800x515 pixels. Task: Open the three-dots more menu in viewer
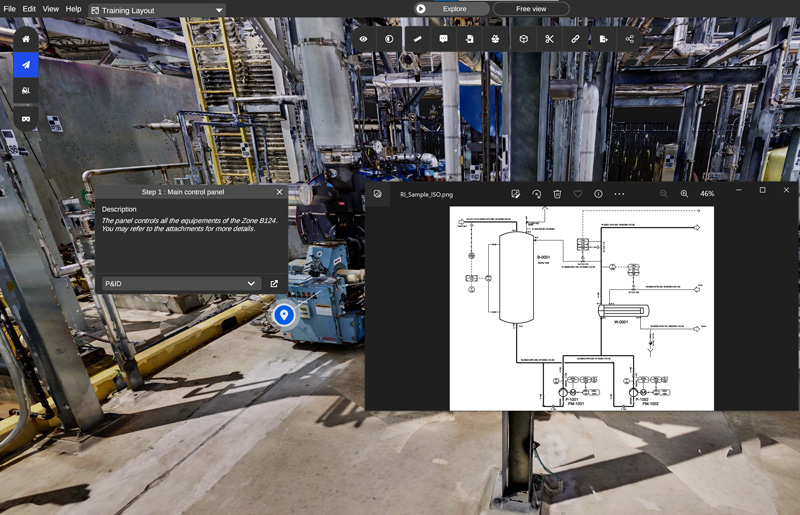pos(619,194)
